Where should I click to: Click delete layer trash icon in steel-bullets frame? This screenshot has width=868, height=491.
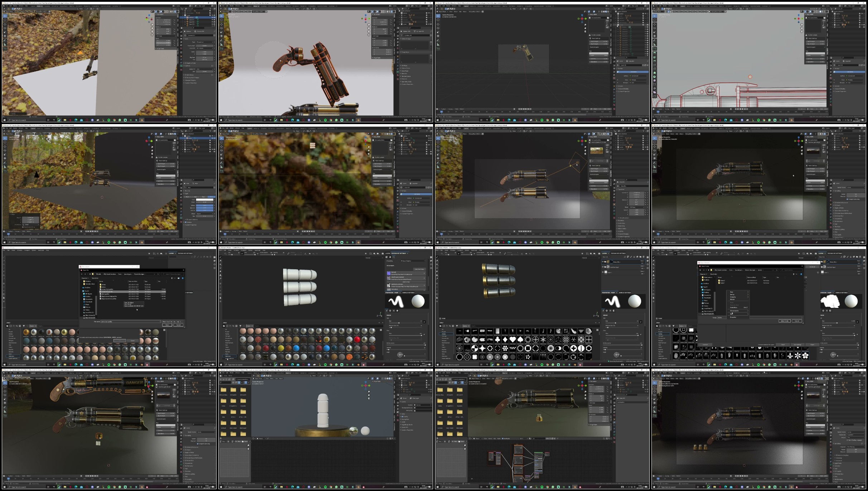coord(644,257)
